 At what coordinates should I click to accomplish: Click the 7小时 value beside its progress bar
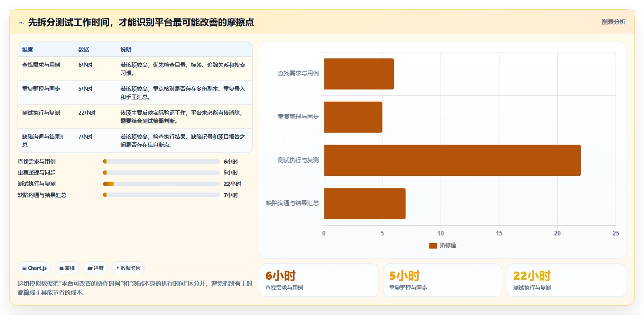coord(230,195)
